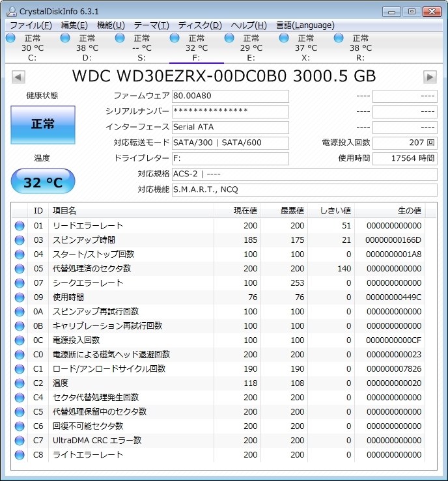Go to previous disk with left arrow
This screenshot has width=448, height=481.
18,77
